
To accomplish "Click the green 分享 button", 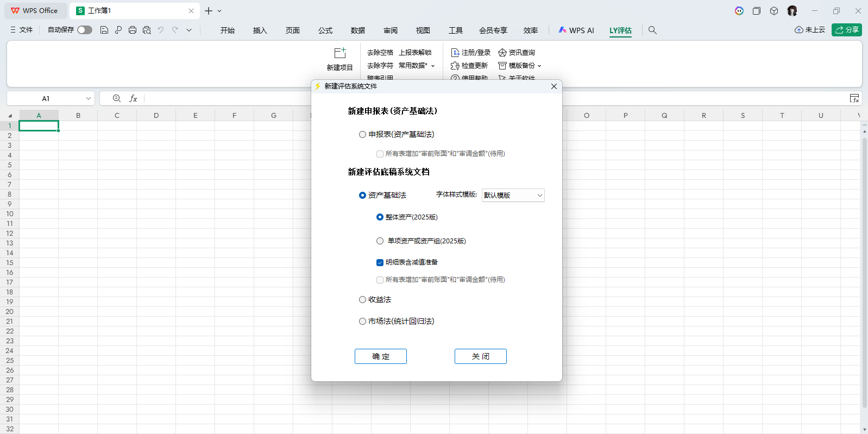I will 846,30.
